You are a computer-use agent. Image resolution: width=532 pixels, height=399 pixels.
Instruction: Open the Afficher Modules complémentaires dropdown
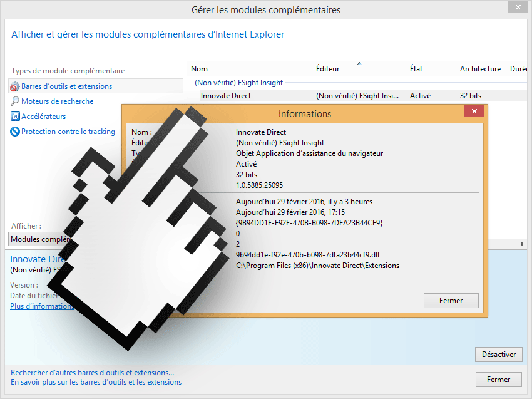click(x=40, y=239)
